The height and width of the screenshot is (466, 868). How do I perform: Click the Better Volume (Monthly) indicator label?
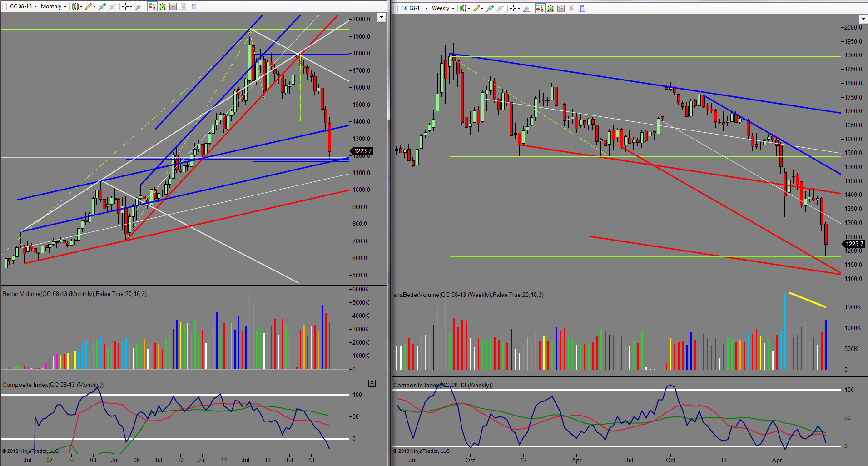(74, 294)
